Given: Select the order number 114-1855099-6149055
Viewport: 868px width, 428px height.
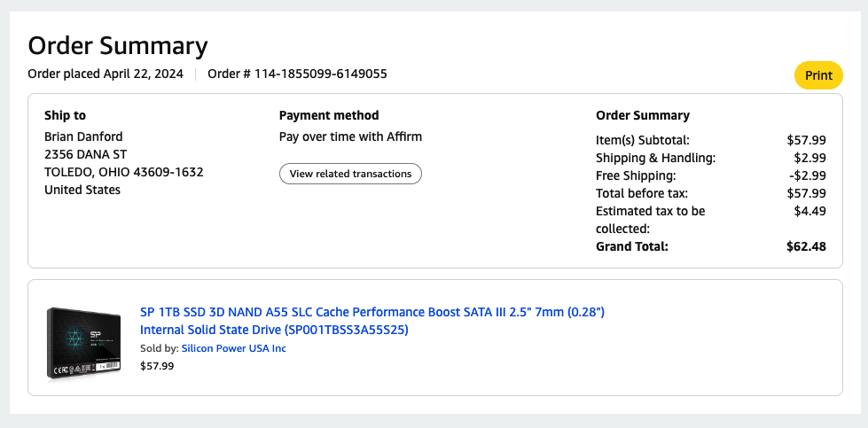Looking at the screenshot, I should pyautogui.click(x=320, y=74).
